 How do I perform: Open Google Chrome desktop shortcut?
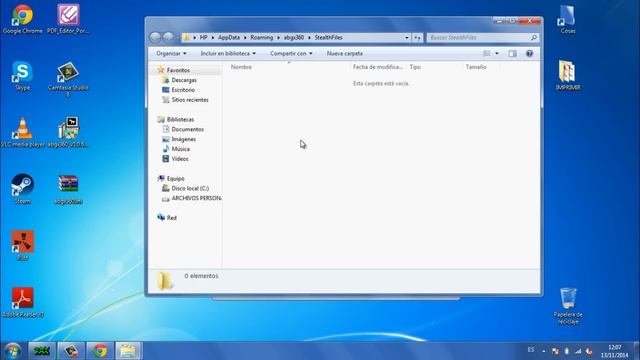point(22,19)
